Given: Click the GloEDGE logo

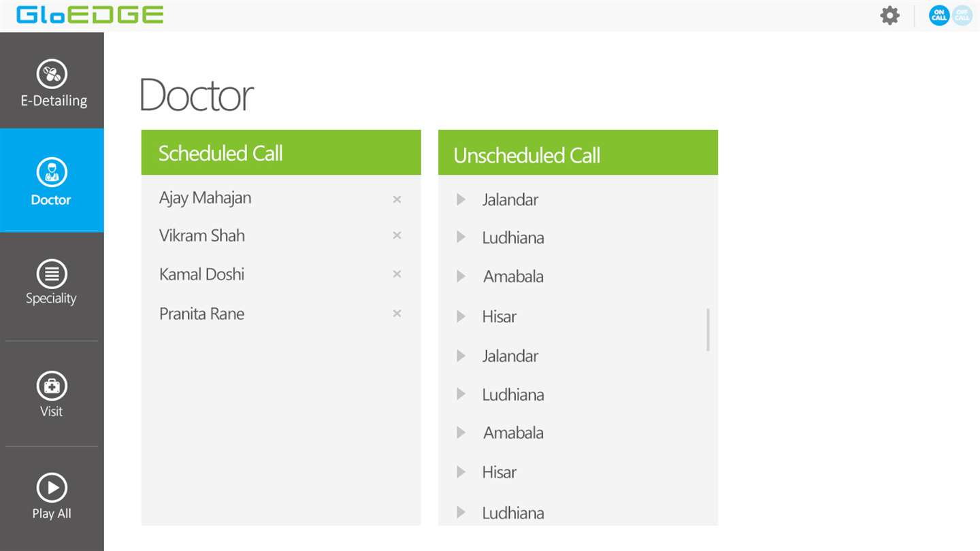Looking at the screenshot, I should pos(90,15).
